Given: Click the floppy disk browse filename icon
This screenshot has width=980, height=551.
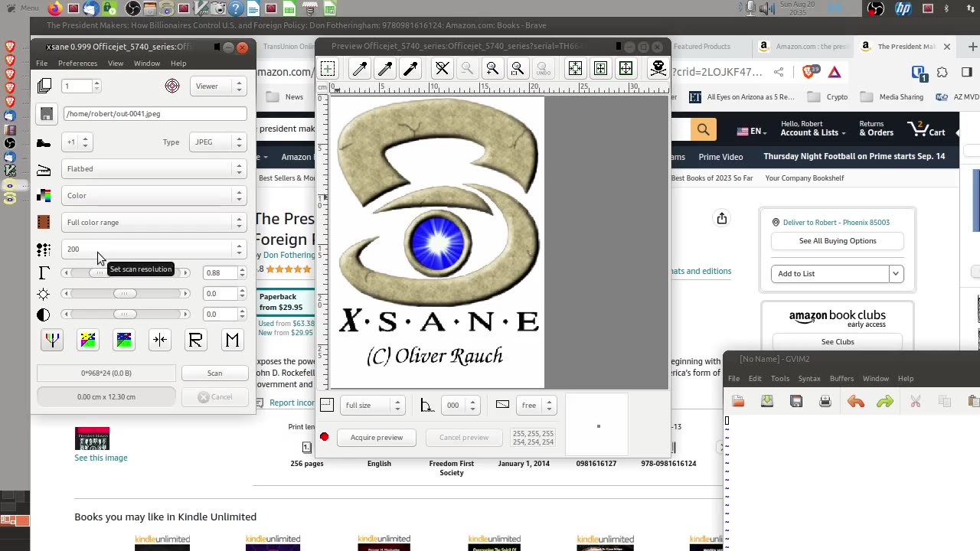Looking at the screenshot, I should [x=47, y=114].
